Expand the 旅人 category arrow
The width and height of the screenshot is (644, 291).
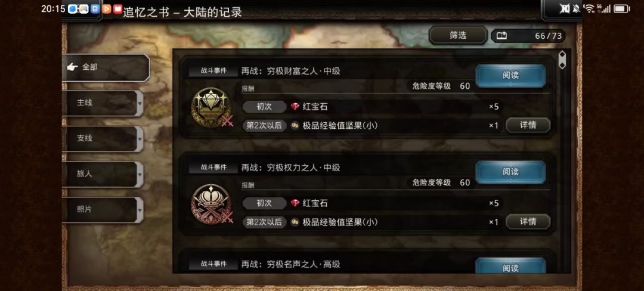[x=140, y=175]
